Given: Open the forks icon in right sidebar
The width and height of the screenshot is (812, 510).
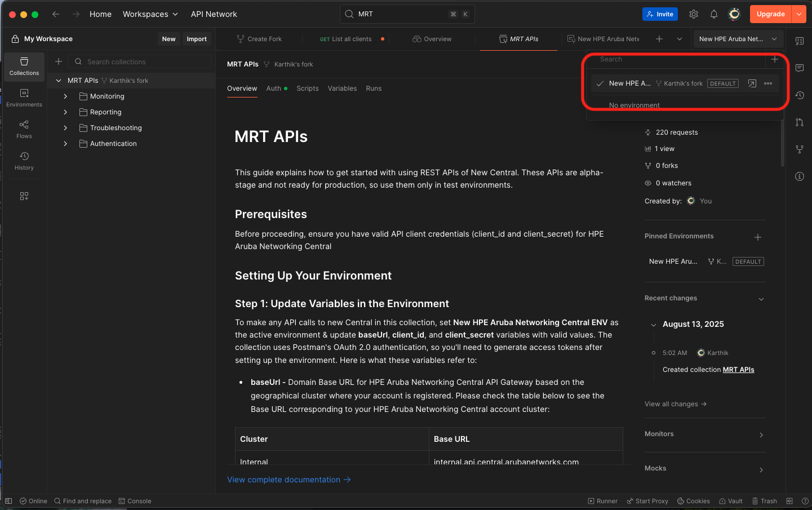Looking at the screenshot, I should coord(800,149).
